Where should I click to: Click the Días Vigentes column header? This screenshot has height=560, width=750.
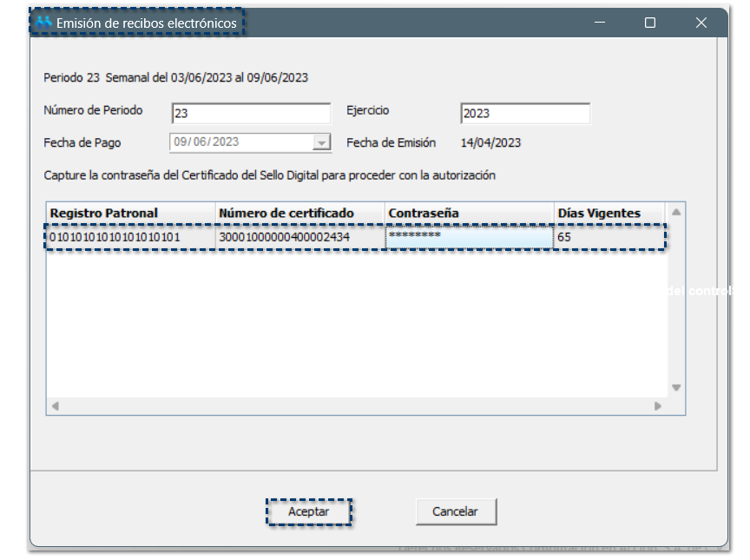click(609, 214)
